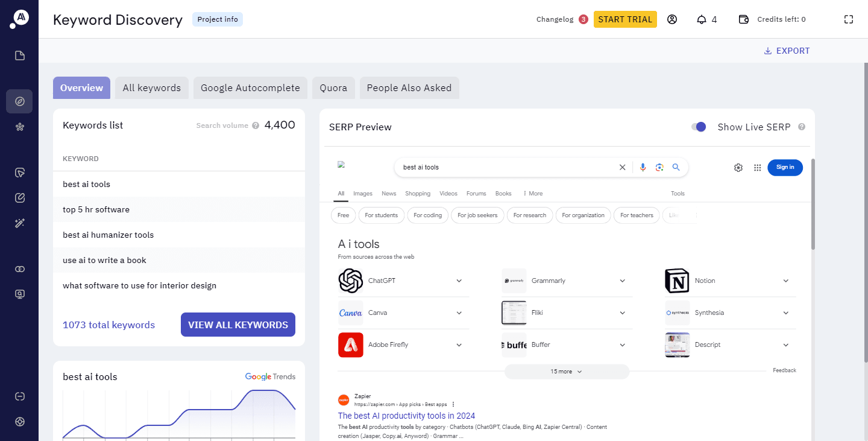The width and height of the screenshot is (868, 441).
Task: Open notifications bell icon
Action: coord(701,19)
